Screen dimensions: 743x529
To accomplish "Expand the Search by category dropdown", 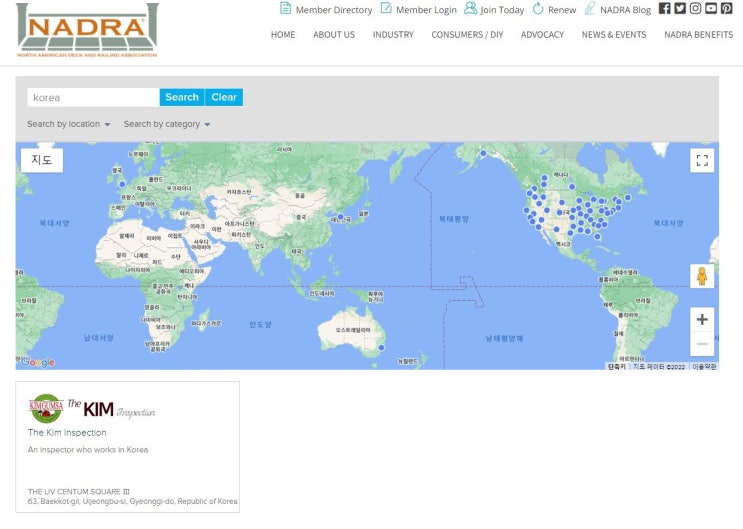I will [167, 124].
